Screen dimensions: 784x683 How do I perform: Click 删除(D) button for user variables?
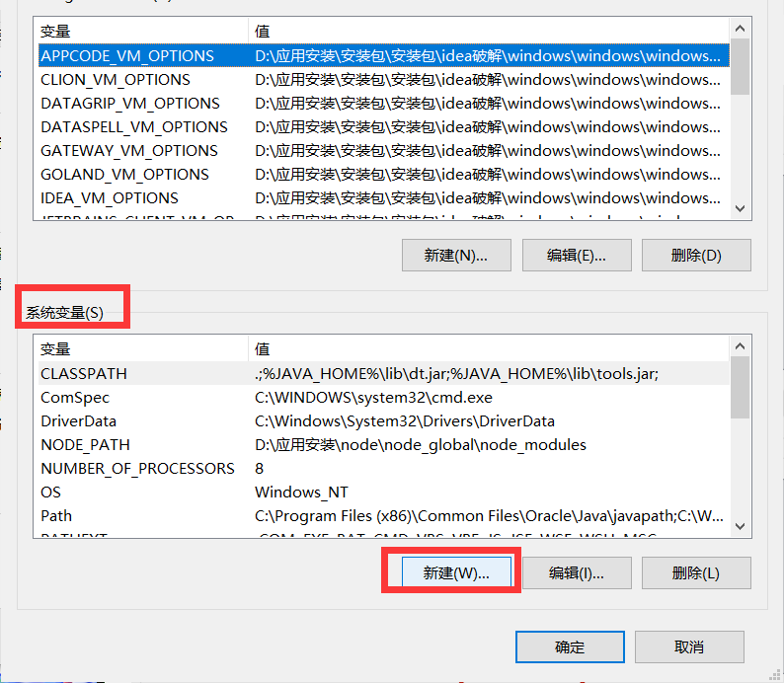point(696,256)
